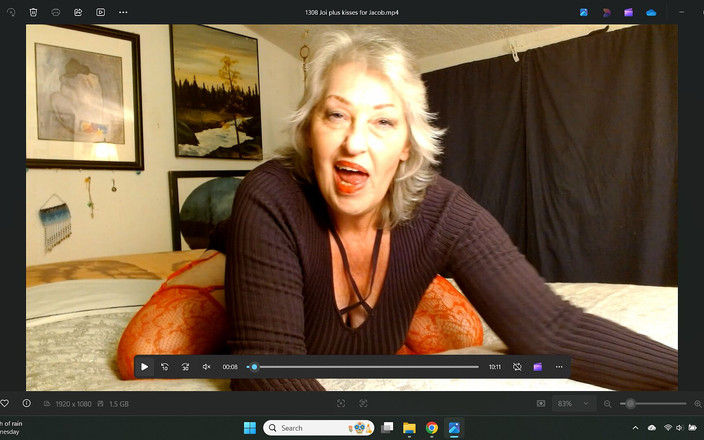This screenshot has height=440, width=704.
Task: Show hidden system tray icons
Action: coord(636,428)
